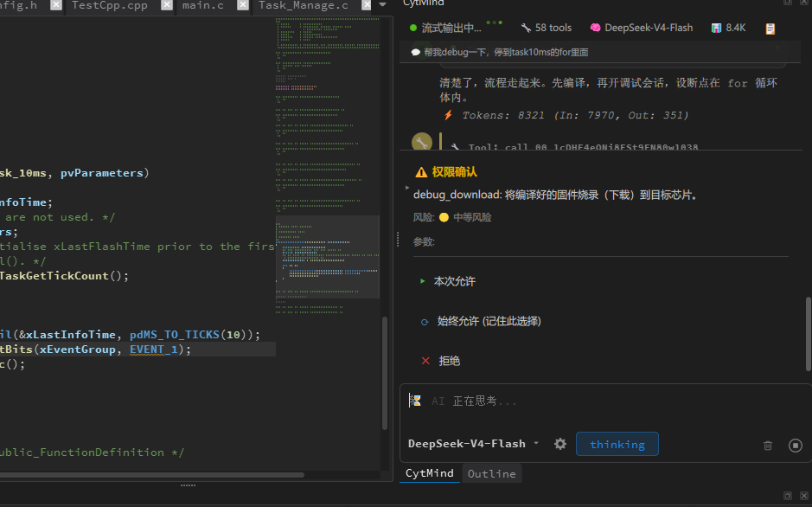
Task: Close the main.c tab
Action: (x=242, y=5)
